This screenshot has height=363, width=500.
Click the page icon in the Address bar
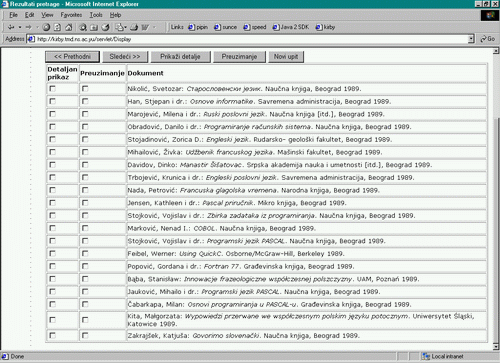pyautogui.click(x=31, y=39)
